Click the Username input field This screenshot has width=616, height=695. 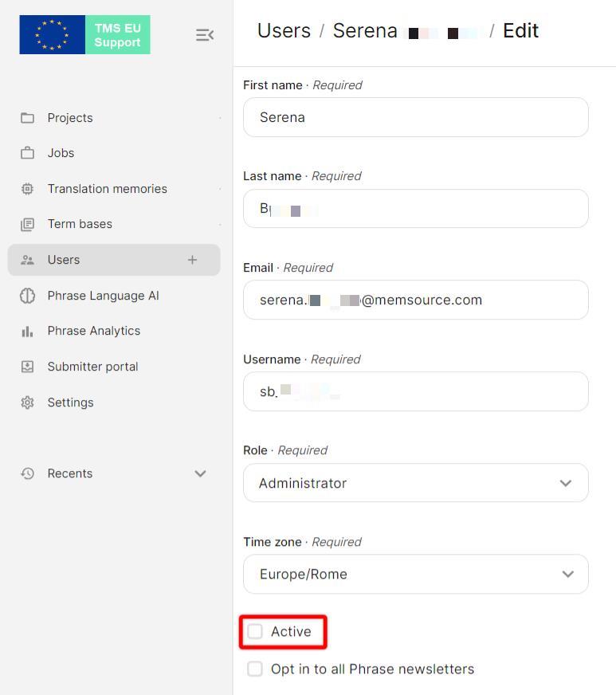click(416, 391)
